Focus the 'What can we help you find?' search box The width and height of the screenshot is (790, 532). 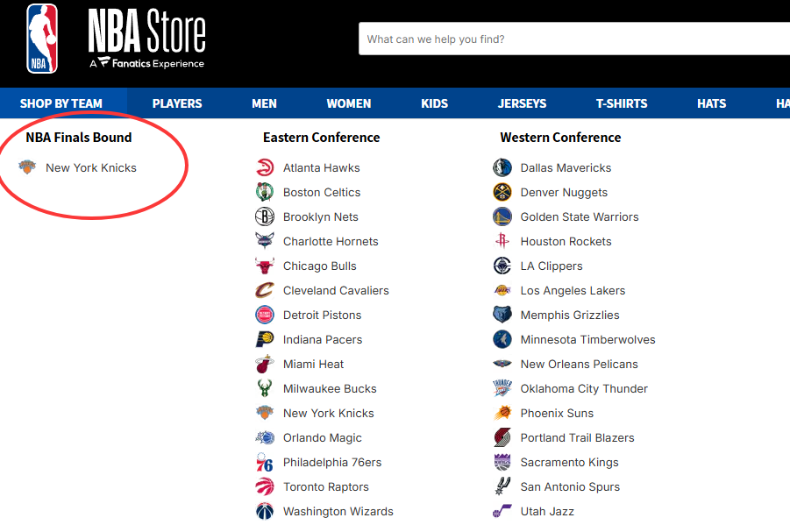coord(574,39)
